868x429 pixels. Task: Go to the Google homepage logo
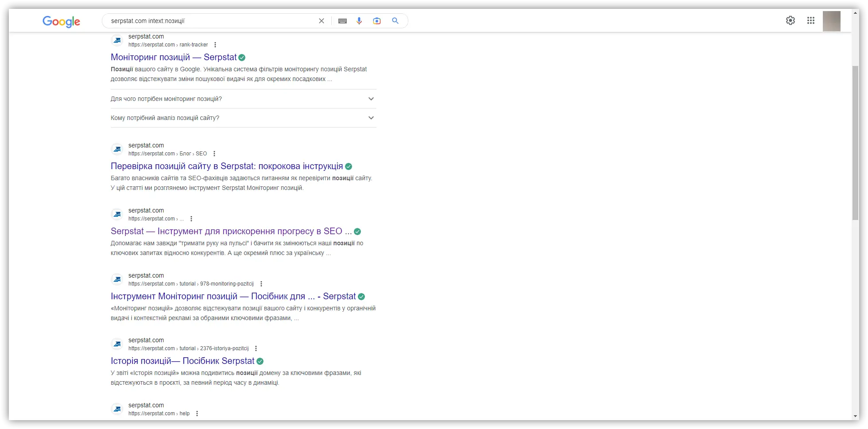(x=61, y=21)
